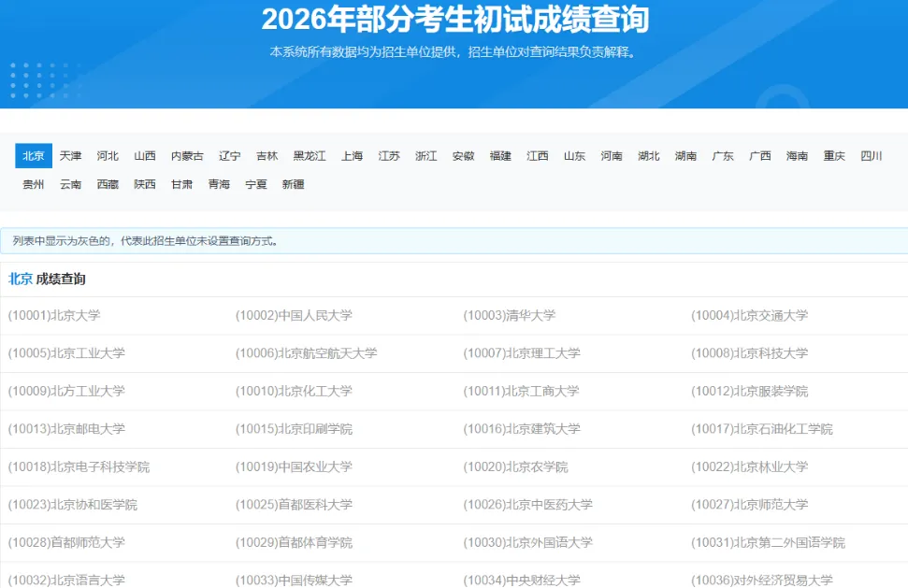Select the 甘肃 province tab
The width and height of the screenshot is (908, 588).
tap(181, 184)
